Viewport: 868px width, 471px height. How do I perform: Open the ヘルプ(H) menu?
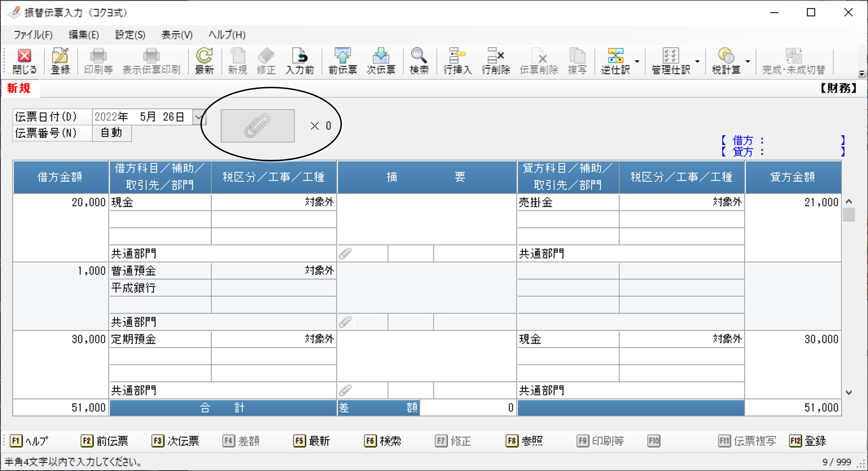[227, 35]
